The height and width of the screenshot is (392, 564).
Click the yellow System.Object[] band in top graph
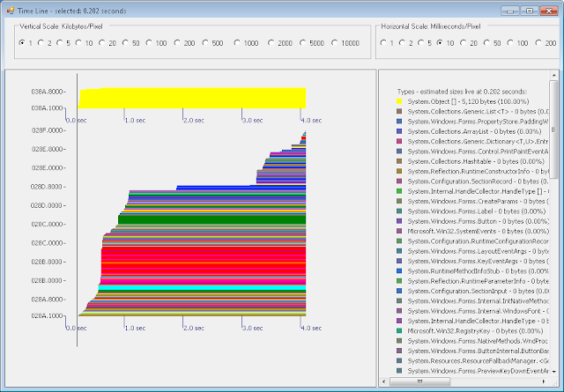pyautogui.click(x=192, y=98)
